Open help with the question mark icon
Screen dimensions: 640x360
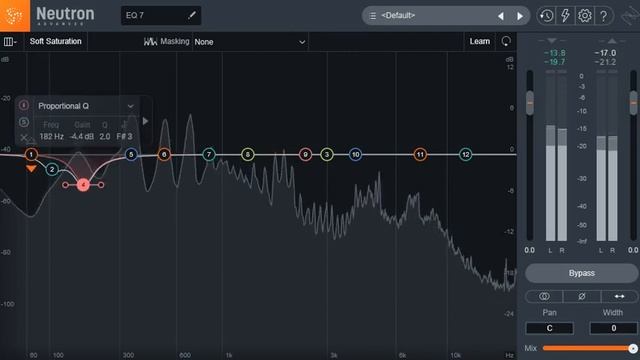(x=604, y=16)
